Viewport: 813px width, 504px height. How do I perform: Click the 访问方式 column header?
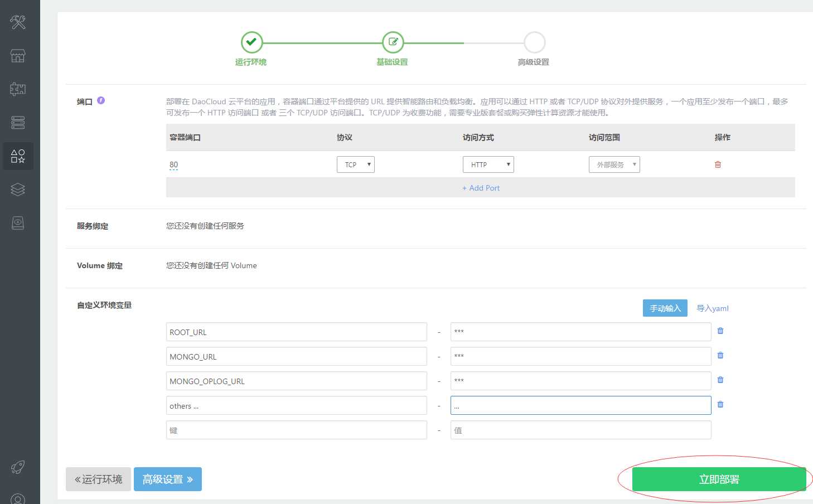pyautogui.click(x=478, y=137)
